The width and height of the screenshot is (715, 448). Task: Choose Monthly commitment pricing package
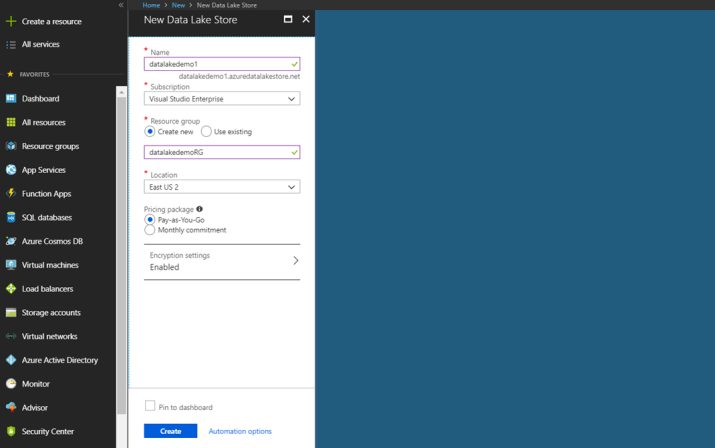point(150,230)
